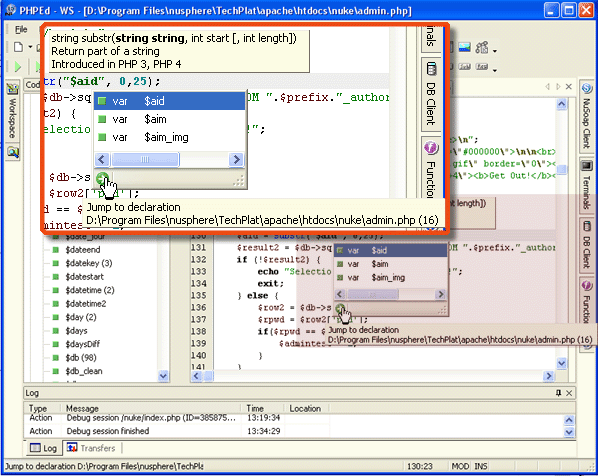
Task: Switch to the Transfers tab
Action: click(x=92, y=448)
